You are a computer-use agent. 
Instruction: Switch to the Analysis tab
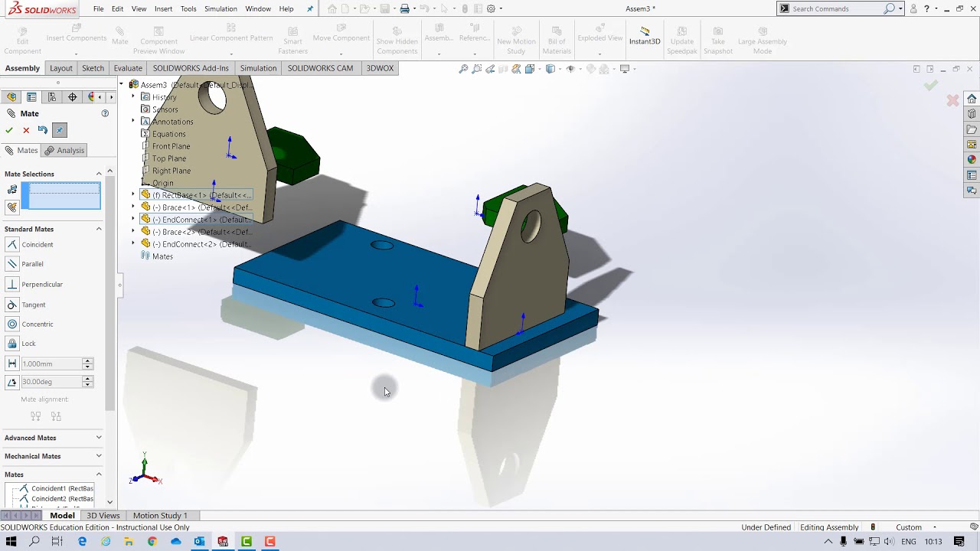[64, 151]
